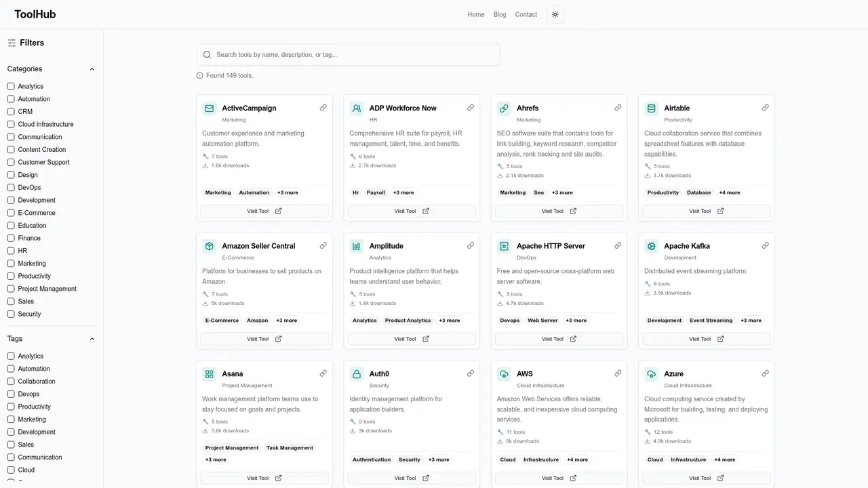Image resolution: width=868 pixels, height=488 pixels.
Task: Click the ToolHub logo
Action: tap(35, 14)
